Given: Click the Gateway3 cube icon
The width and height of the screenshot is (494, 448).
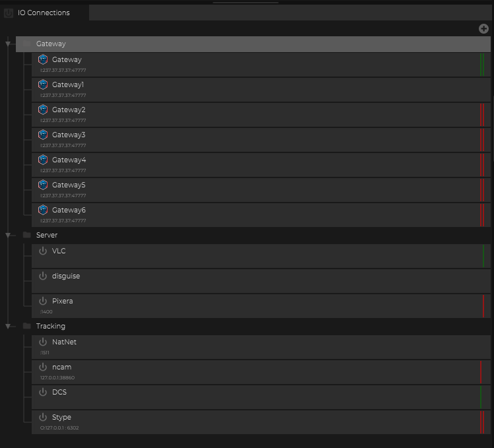Looking at the screenshot, I should [43, 135].
